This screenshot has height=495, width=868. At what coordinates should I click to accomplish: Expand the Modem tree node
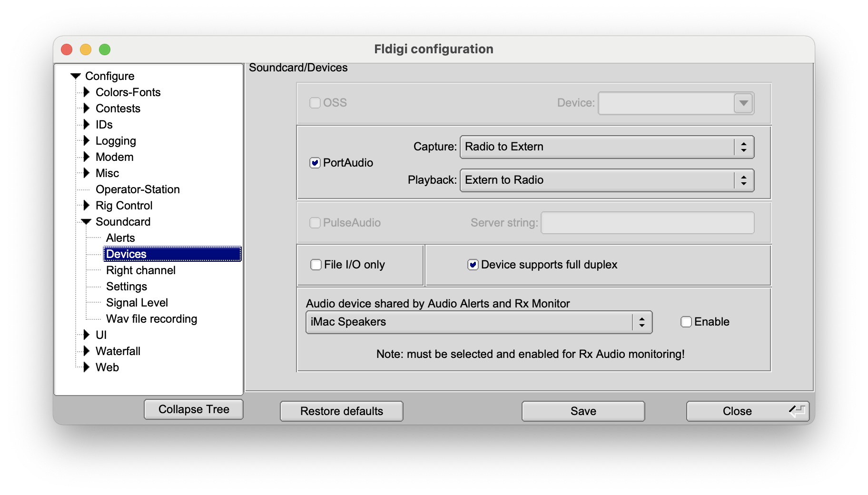pos(86,157)
